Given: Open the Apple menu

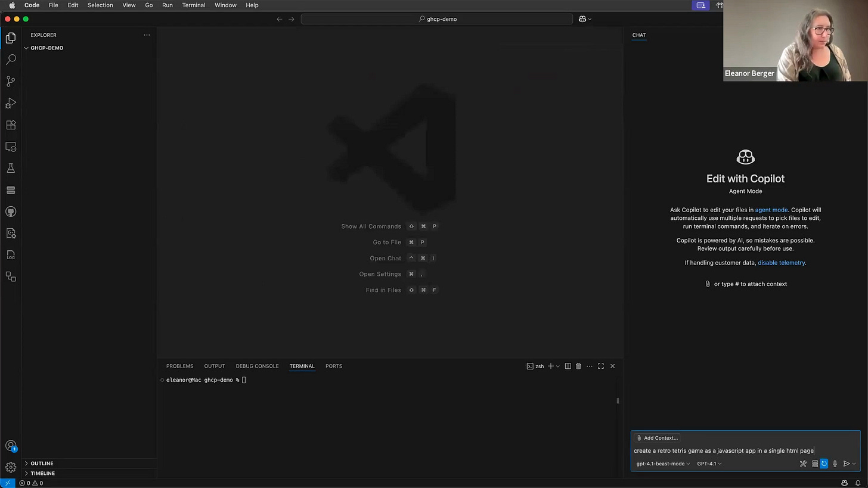Looking at the screenshot, I should click(x=12, y=5).
